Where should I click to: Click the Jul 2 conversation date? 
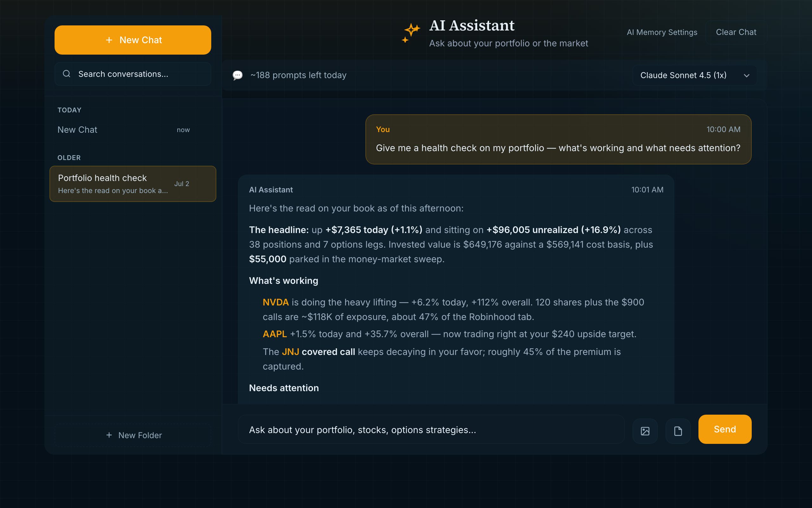[x=181, y=184]
